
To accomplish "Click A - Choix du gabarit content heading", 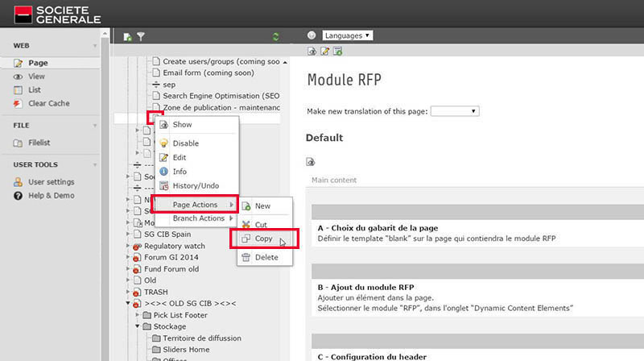I will (378, 228).
